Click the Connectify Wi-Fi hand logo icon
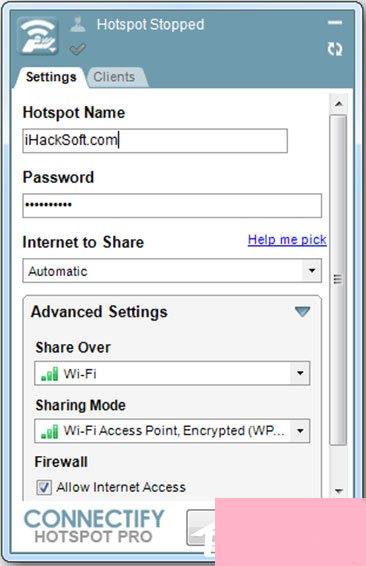Screen dimensions: 366x566 [38, 36]
